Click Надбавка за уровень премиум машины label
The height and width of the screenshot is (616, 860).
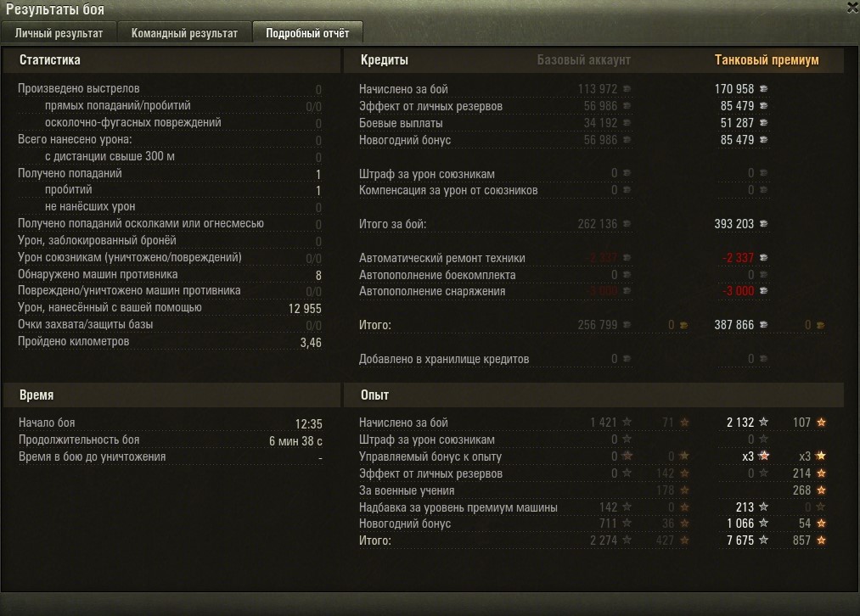pos(458,507)
